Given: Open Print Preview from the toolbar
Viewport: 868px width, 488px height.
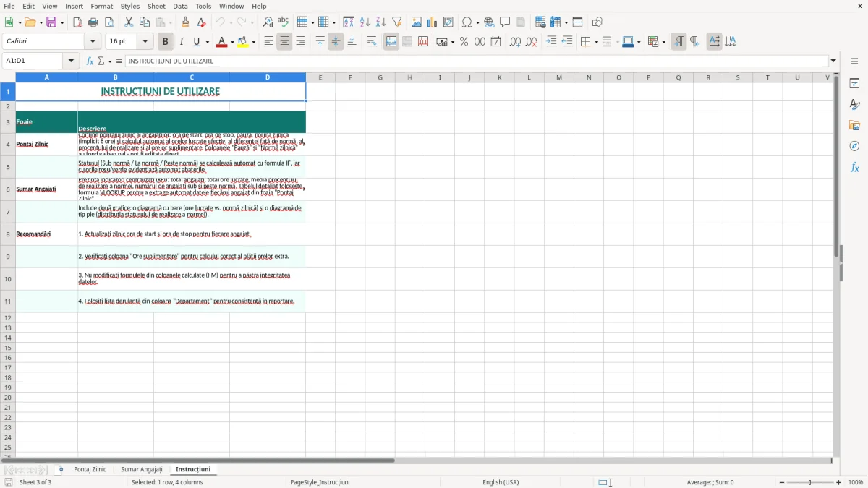Looking at the screenshot, I should tap(109, 22).
